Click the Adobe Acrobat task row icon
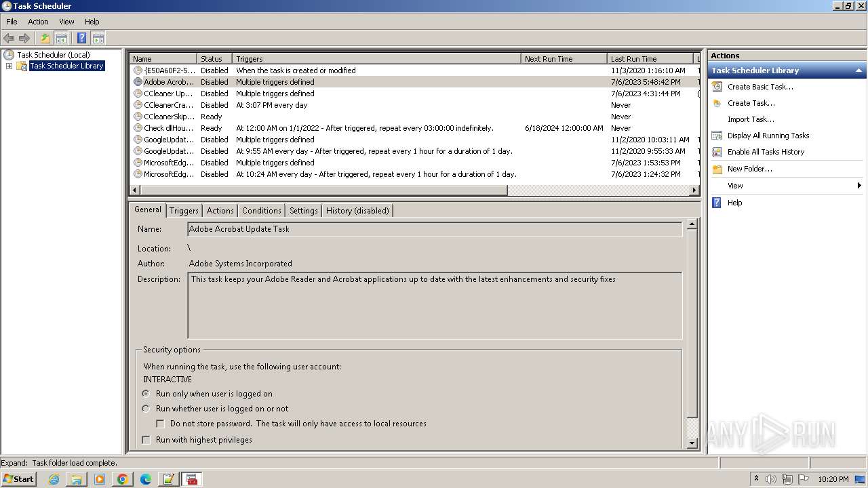Viewport: 868px width, 488px height. click(138, 82)
